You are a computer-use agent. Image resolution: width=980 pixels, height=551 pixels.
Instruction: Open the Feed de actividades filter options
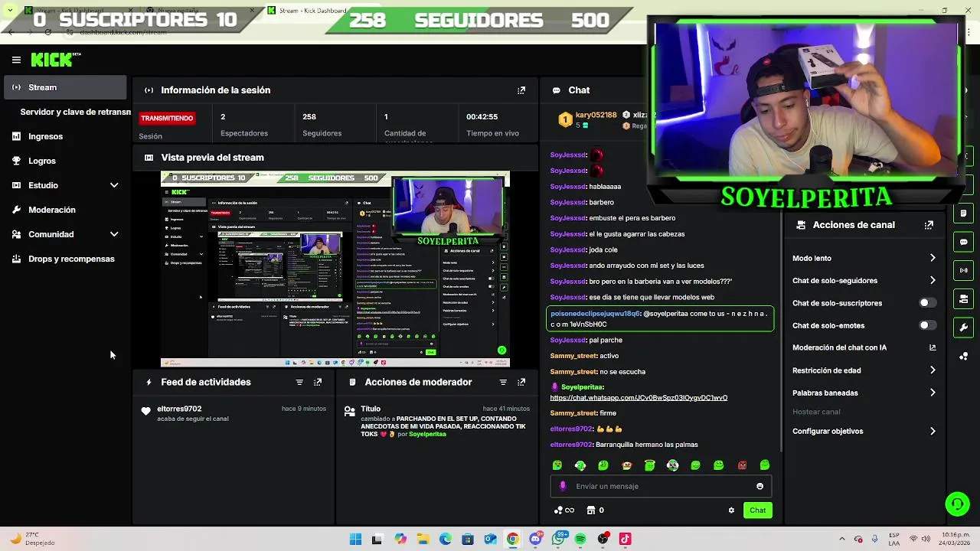299,382
